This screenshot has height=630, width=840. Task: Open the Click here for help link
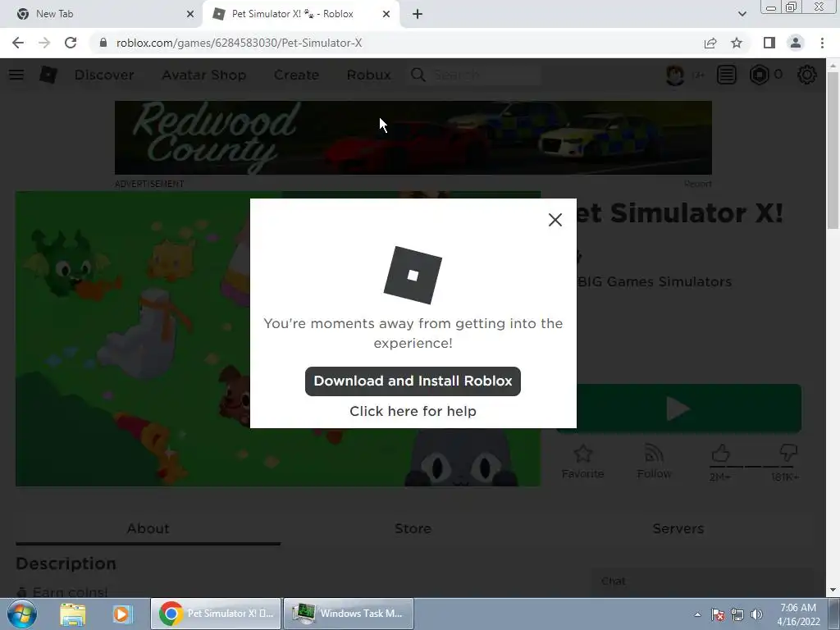click(413, 411)
